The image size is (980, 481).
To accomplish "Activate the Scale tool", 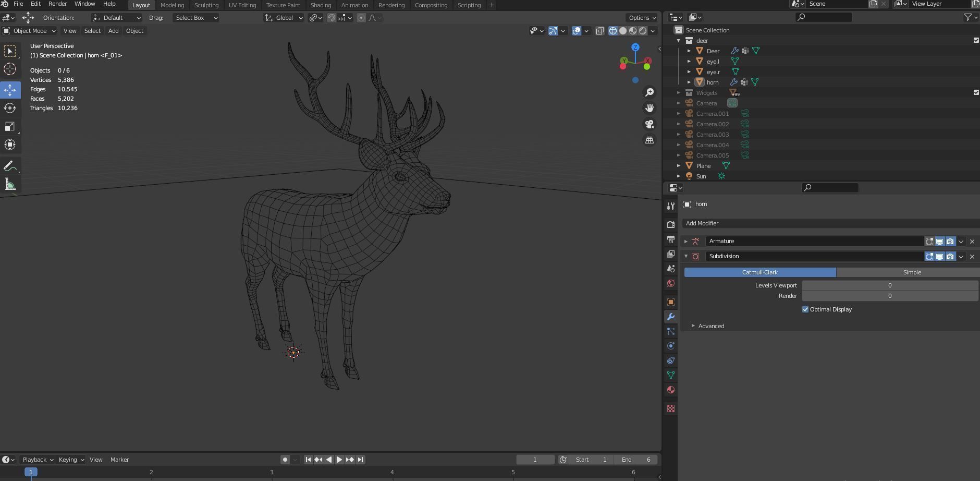I will [x=10, y=127].
